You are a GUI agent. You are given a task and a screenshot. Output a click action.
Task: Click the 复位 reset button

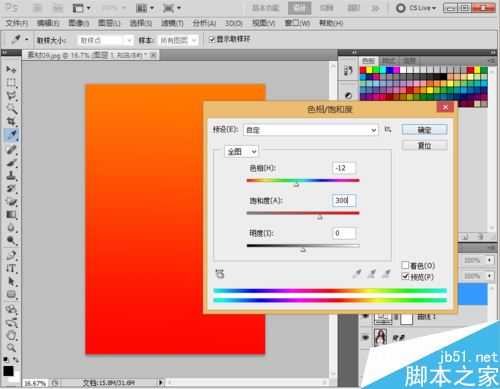(x=424, y=146)
